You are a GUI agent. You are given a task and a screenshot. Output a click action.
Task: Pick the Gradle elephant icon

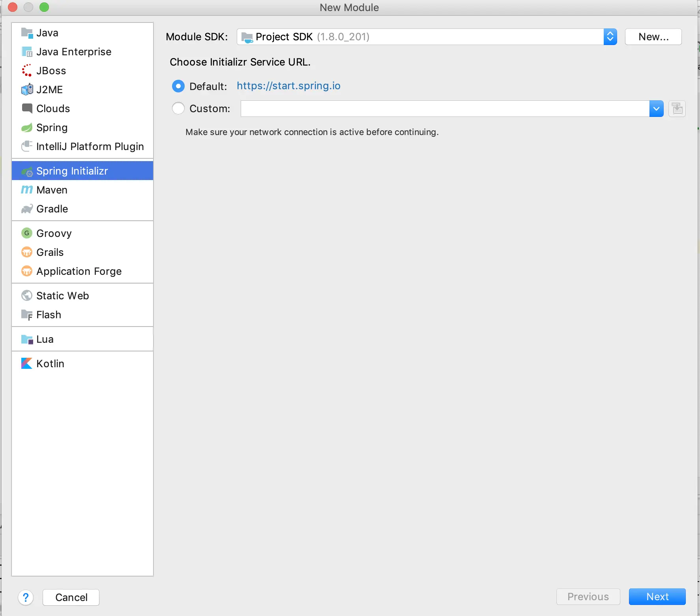coord(27,209)
